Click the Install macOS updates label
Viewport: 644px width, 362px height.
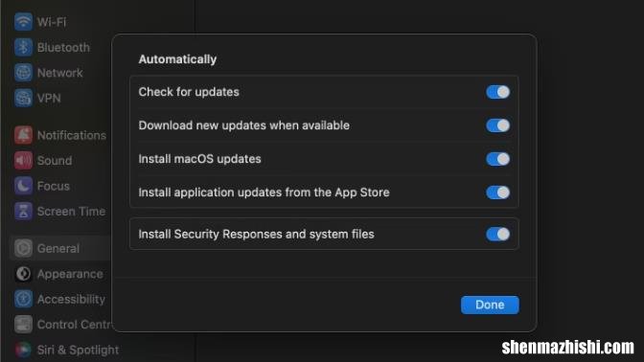point(199,159)
